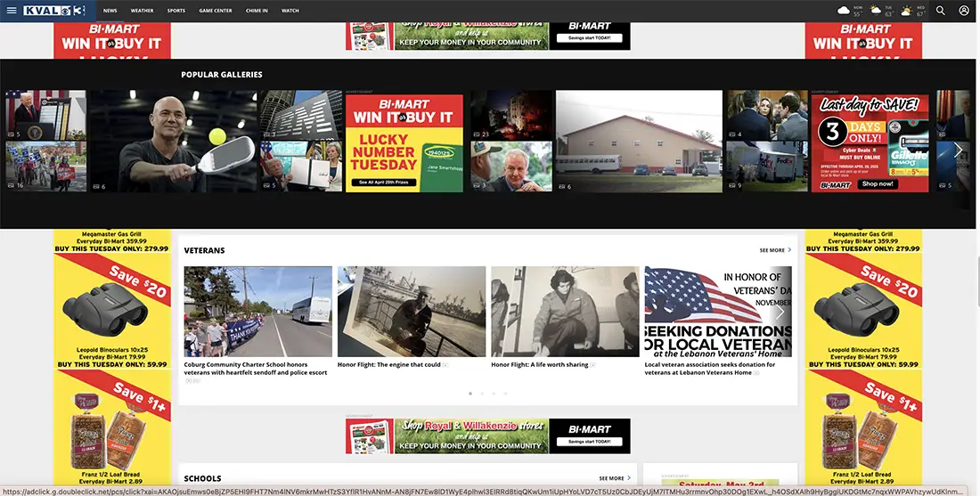Open Weather menu item

[x=142, y=11]
